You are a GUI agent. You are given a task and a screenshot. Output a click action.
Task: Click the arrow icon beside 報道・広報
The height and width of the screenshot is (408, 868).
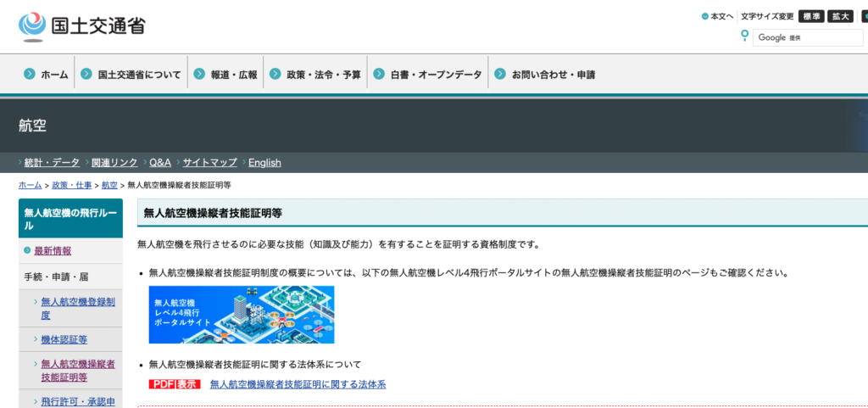coord(199,74)
